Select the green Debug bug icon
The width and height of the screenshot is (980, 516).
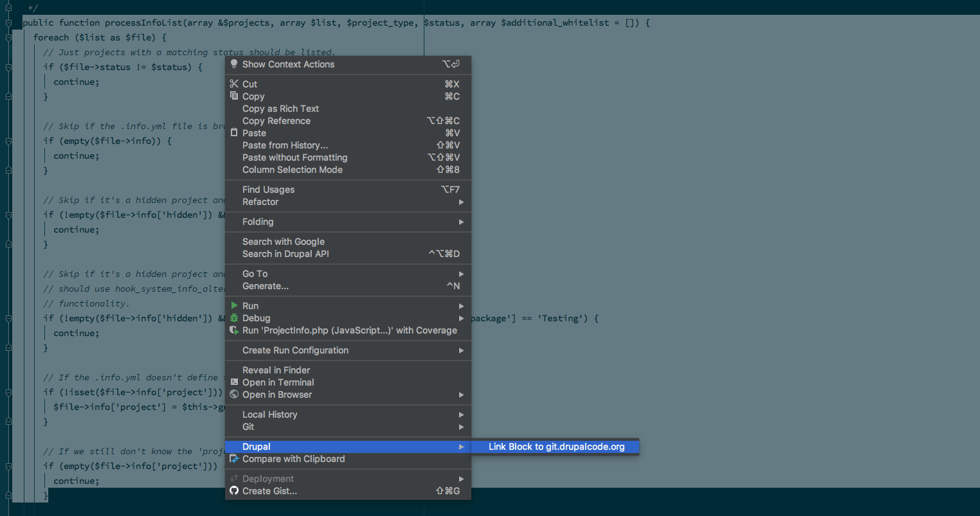coord(234,318)
